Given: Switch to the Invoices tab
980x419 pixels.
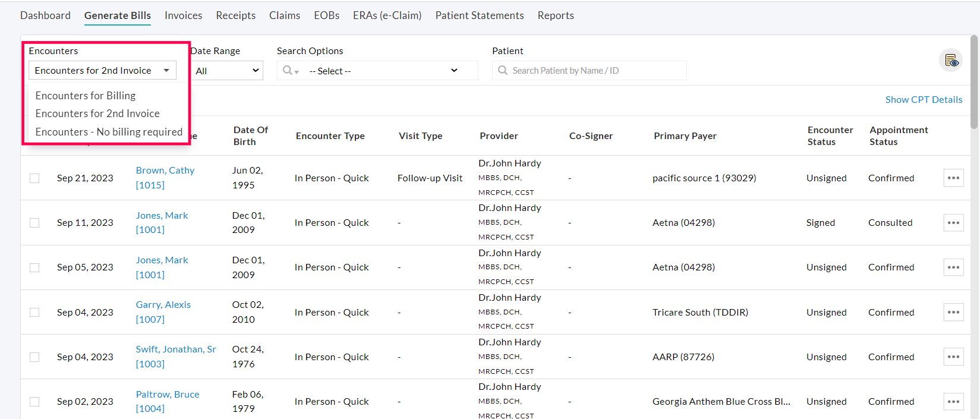Looking at the screenshot, I should (x=183, y=15).
